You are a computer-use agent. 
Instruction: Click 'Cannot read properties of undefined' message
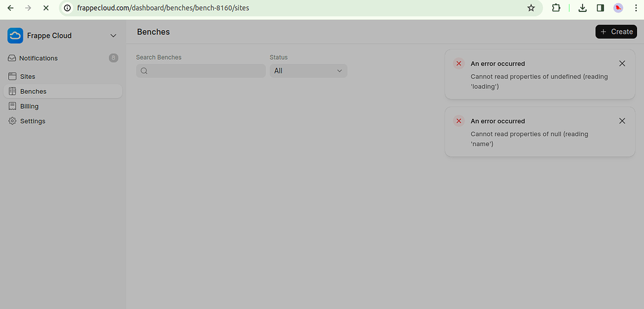tap(539, 82)
